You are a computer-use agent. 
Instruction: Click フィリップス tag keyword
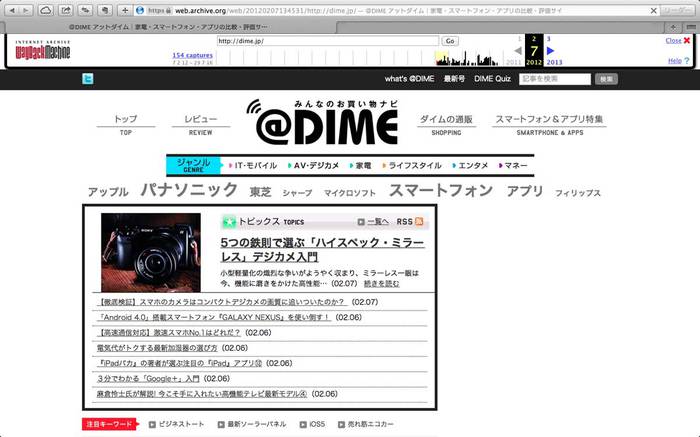[578, 193]
